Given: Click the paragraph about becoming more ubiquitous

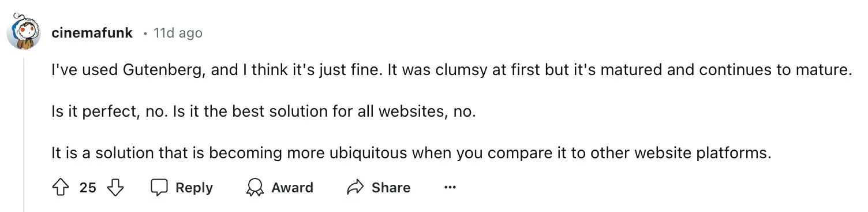Looking at the screenshot, I should pyautogui.click(x=411, y=154).
